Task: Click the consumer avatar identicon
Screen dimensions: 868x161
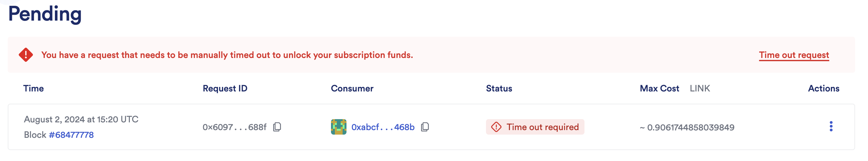Action: (338, 127)
